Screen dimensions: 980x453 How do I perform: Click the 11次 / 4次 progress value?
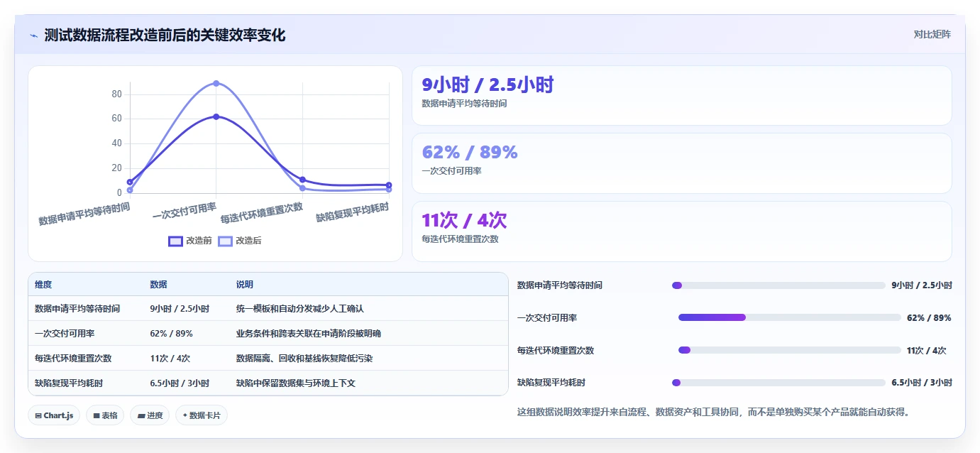[926, 350]
